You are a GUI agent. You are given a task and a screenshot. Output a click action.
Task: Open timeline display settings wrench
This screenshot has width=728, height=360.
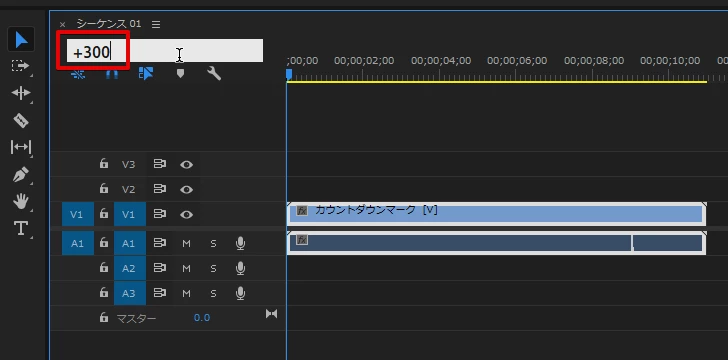pyautogui.click(x=214, y=73)
